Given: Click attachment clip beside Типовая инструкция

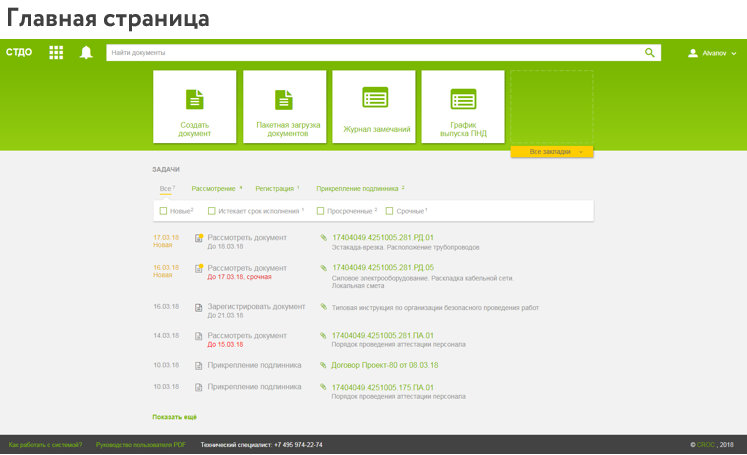Looking at the screenshot, I should point(323,307).
